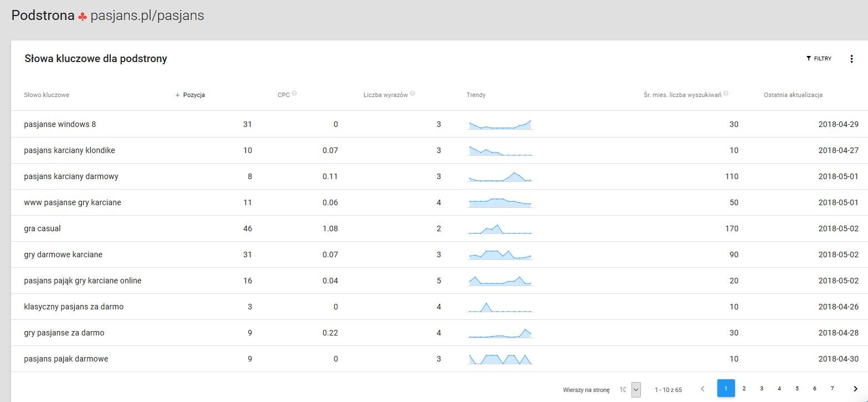Click keyword 'pasjans pajak darmowe'
Viewport: 868px width, 402px height.
[x=66, y=359]
